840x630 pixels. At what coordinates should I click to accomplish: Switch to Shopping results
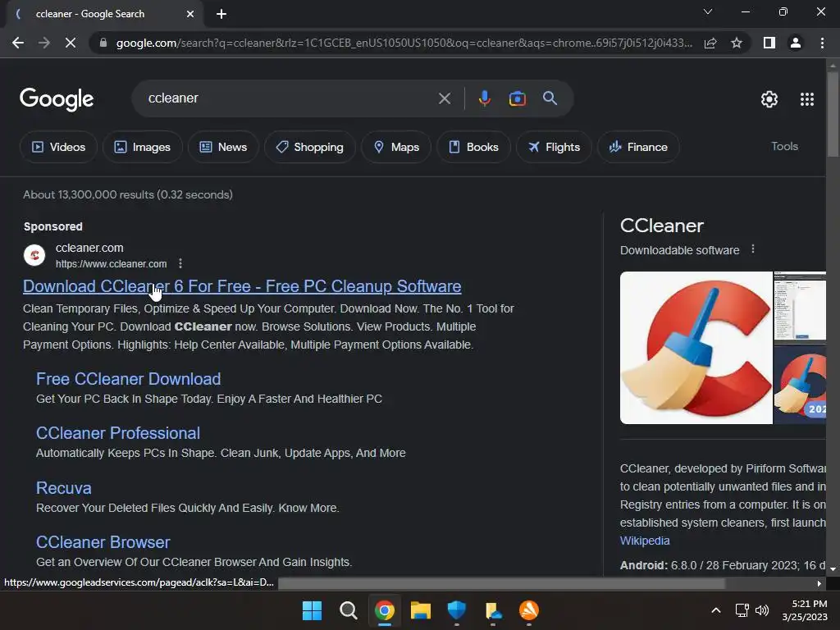(x=309, y=147)
